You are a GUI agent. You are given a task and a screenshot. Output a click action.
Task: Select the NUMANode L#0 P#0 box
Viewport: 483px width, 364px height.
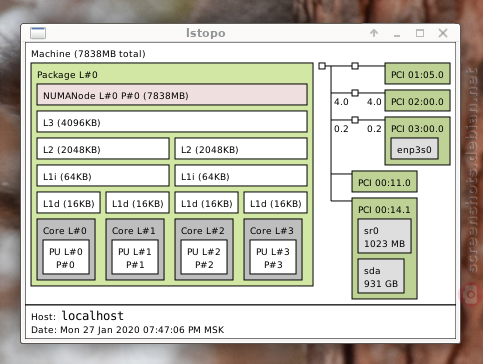[x=172, y=95]
